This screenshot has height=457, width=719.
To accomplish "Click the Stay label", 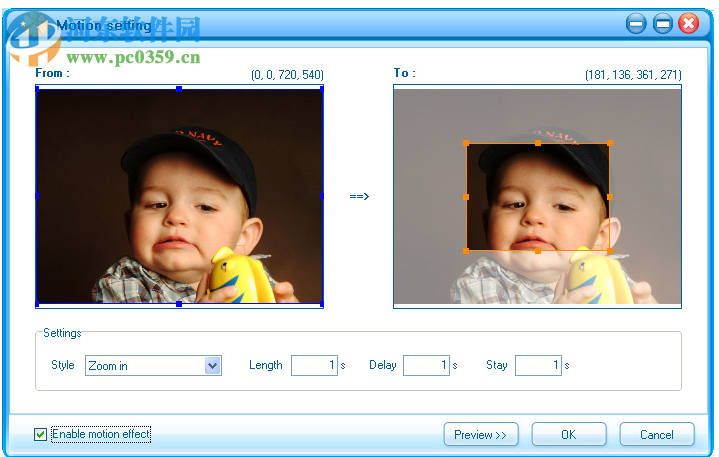I will coord(497,365).
